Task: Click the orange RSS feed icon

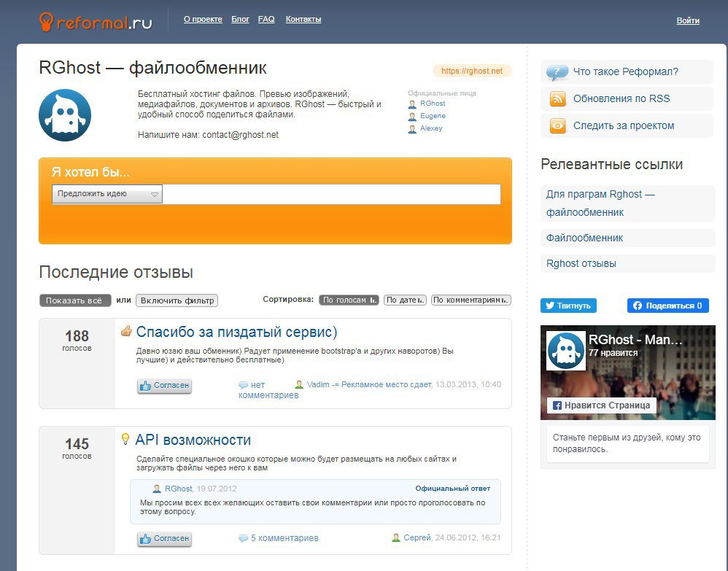Action: [x=557, y=99]
